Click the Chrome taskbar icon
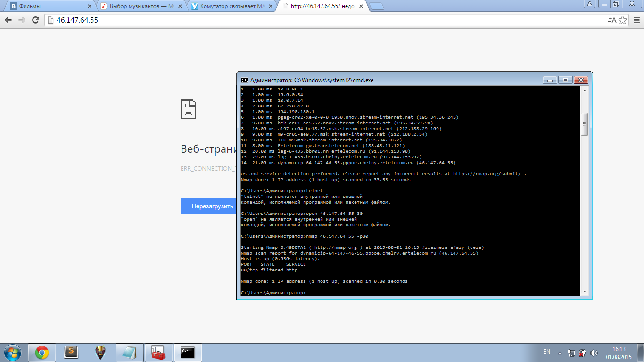The height and width of the screenshot is (362, 644). 42,352
